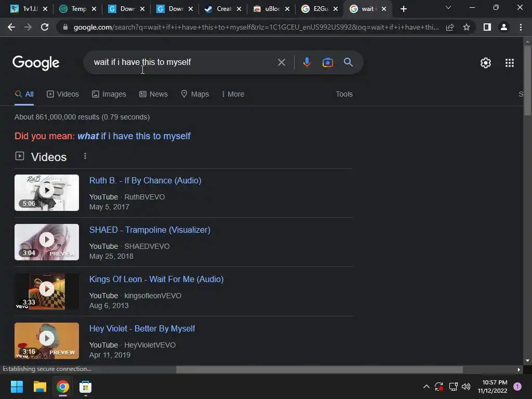Select the All results filter
Viewport: 532px width, 399px height.
point(24,94)
